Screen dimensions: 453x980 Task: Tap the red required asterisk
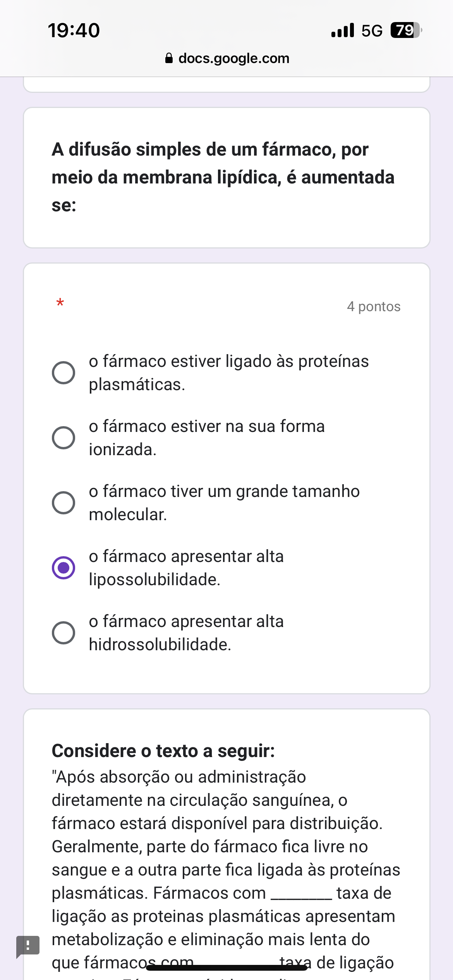pos(60,302)
